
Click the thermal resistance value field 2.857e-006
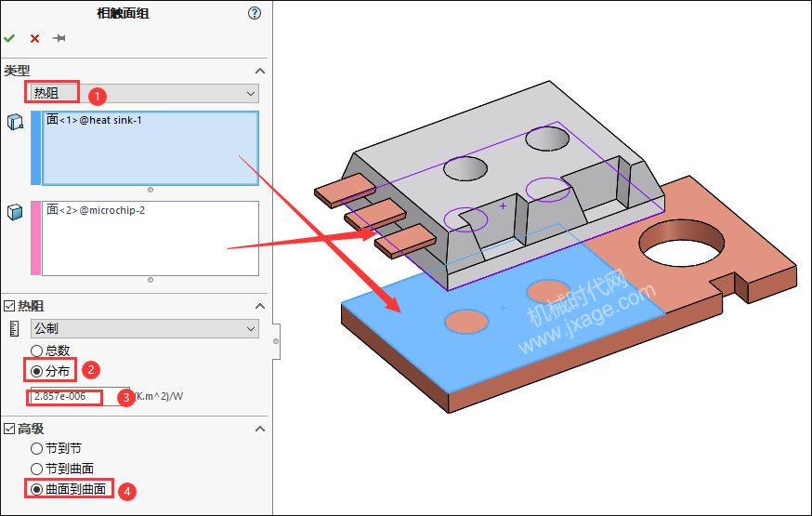click(x=80, y=396)
